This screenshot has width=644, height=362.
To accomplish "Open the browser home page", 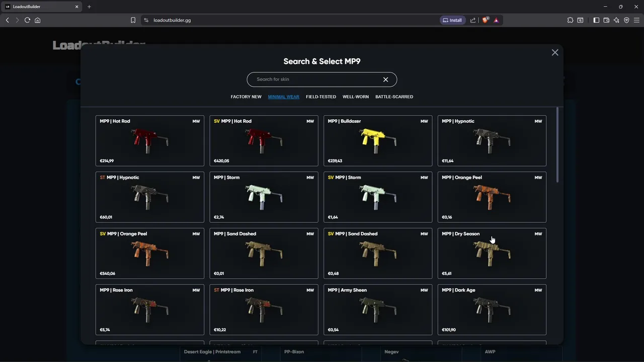I will 37,20.
